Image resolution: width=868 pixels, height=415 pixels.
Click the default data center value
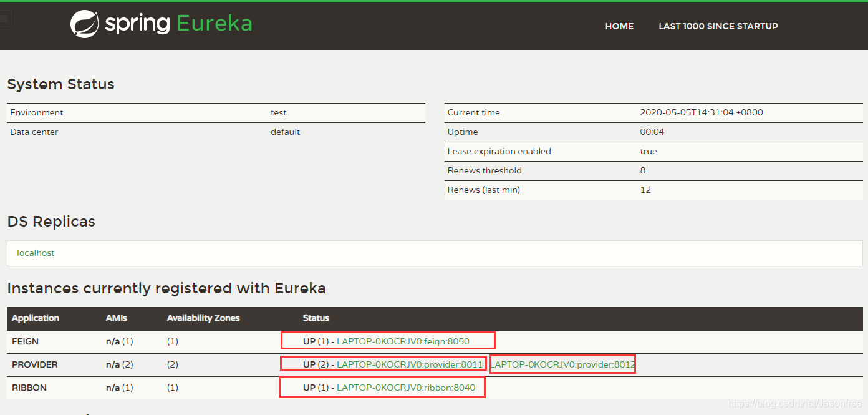point(286,132)
